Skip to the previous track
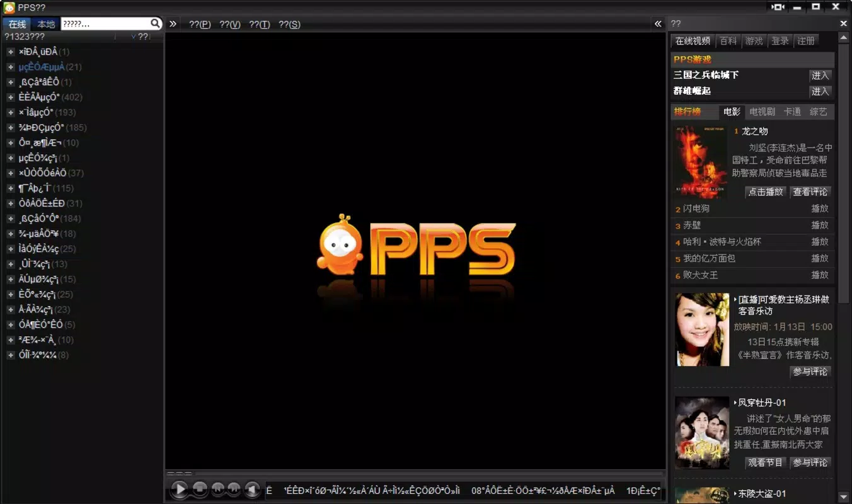The height and width of the screenshot is (504, 852). coord(218,489)
